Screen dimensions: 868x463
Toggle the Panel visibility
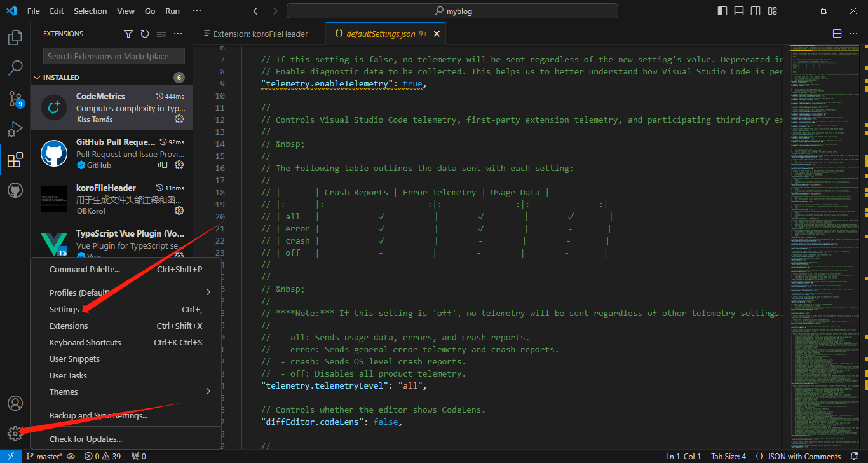pyautogui.click(x=738, y=11)
